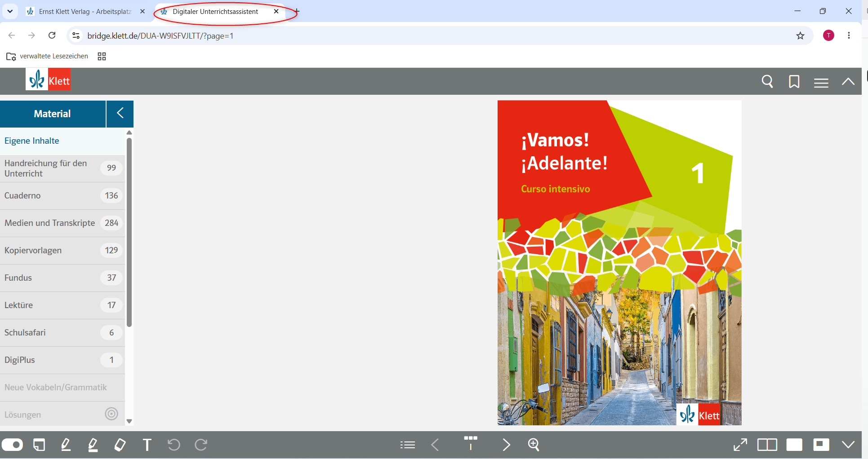Close the Ernst Klett Verlag tab
This screenshot has height=459, width=868.
point(142,12)
